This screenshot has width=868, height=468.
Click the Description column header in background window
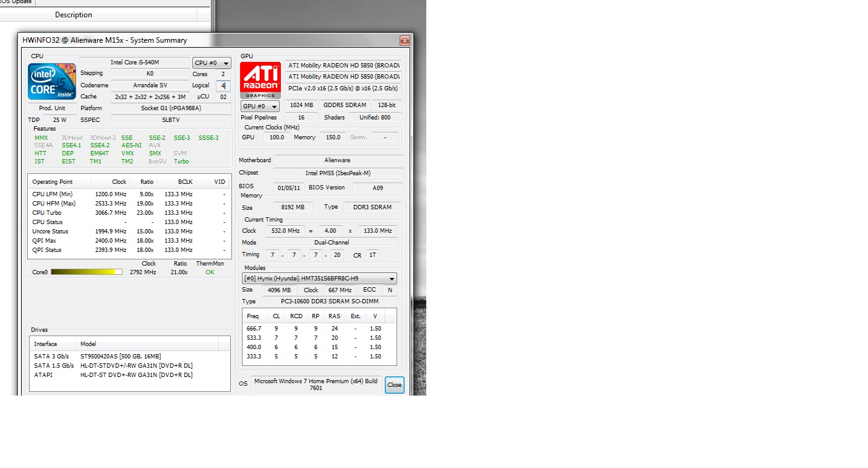[73, 15]
